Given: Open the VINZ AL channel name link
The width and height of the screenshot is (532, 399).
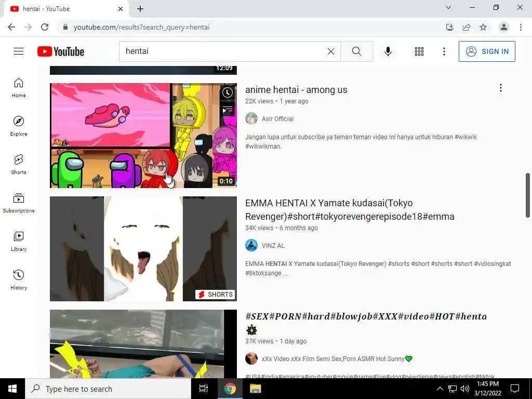Looking at the screenshot, I should pos(273,245).
